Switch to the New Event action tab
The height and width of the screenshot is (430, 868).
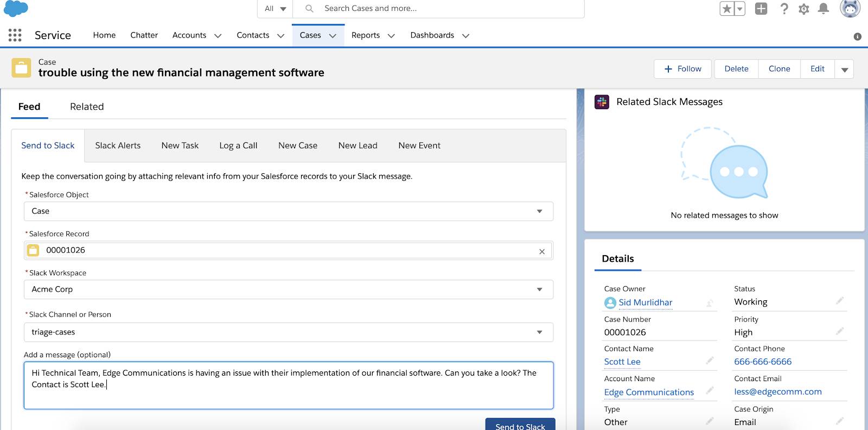pos(419,146)
